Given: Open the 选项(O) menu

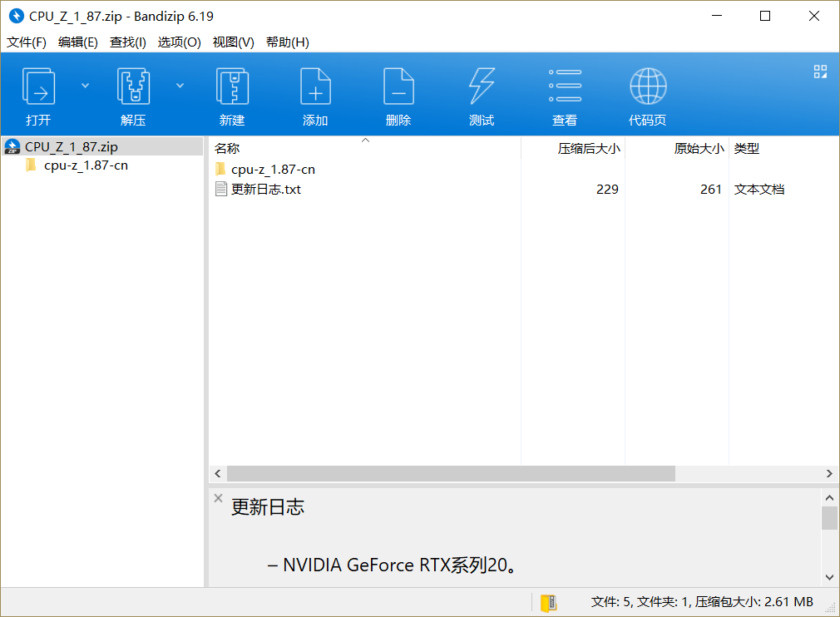Looking at the screenshot, I should (x=180, y=42).
